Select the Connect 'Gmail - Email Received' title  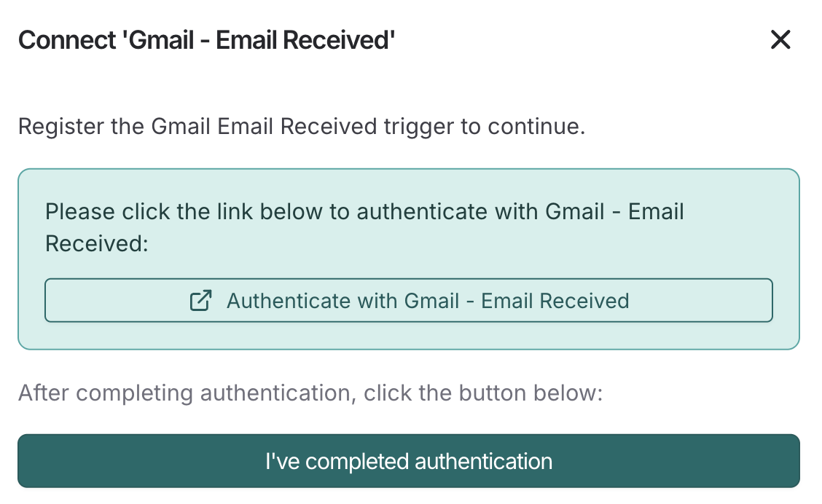click(x=206, y=40)
